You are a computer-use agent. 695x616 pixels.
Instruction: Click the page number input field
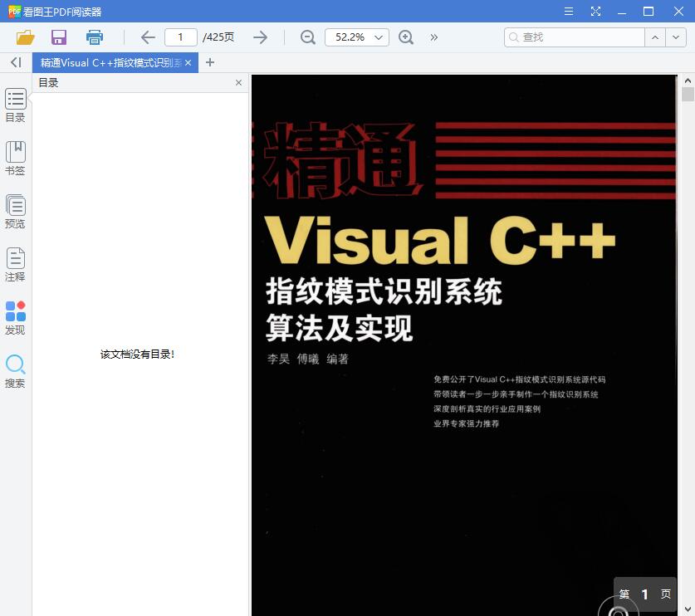point(181,37)
